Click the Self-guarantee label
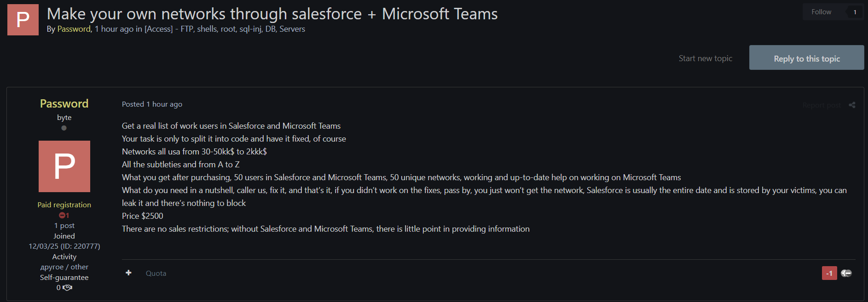Image resolution: width=868 pixels, height=302 pixels. pyautogui.click(x=64, y=278)
